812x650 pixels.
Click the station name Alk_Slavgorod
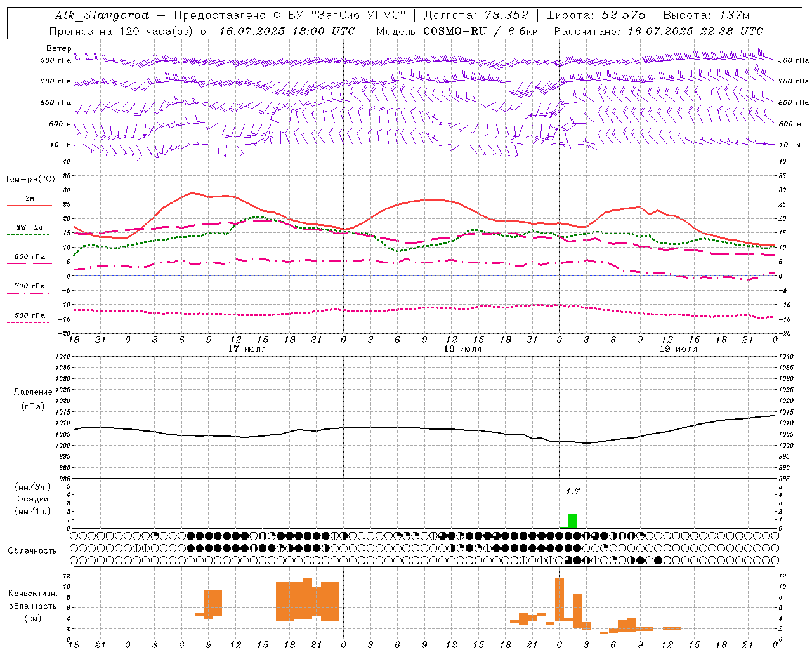[102, 15]
